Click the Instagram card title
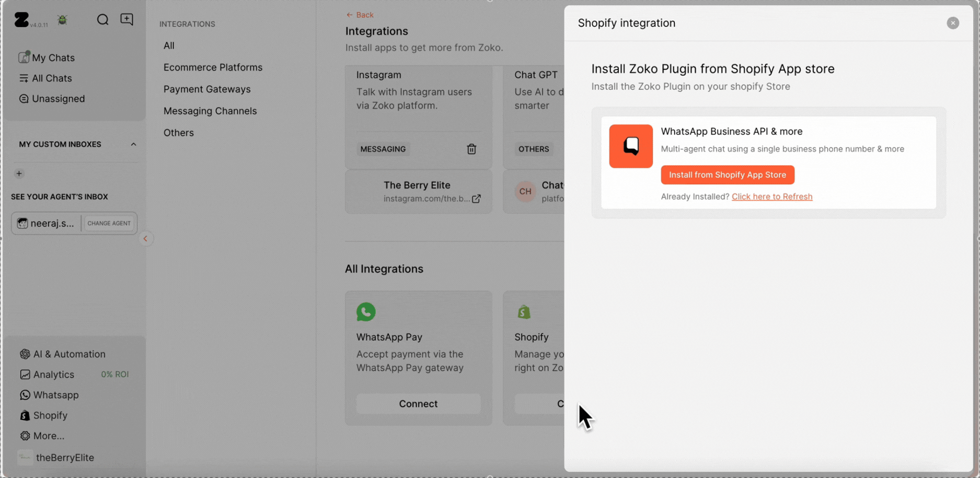 click(x=379, y=75)
